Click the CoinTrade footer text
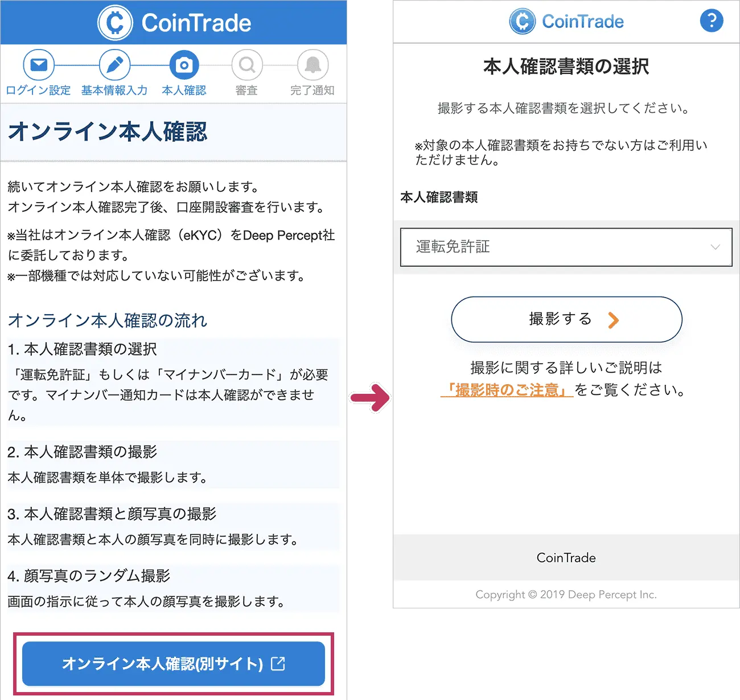Screen dimensions: 740x700 click(566, 558)
